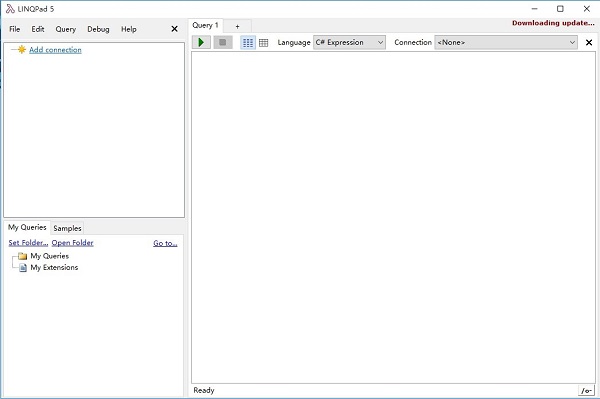The height and width of the screenshot is (399, 600).
Task: Switch results to data grid view
Action: tap(264, 42)
